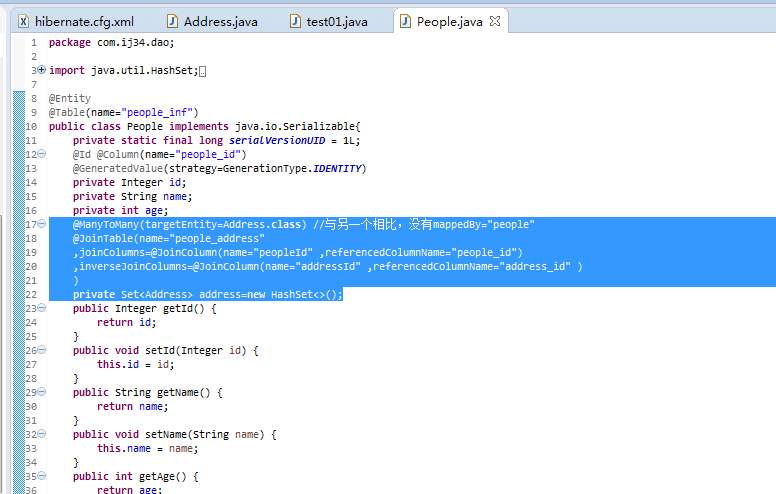Expand the folded imports at line 3
Image resolution: width=776 pixels, height=494 pixels.
[x=42, y=70]
